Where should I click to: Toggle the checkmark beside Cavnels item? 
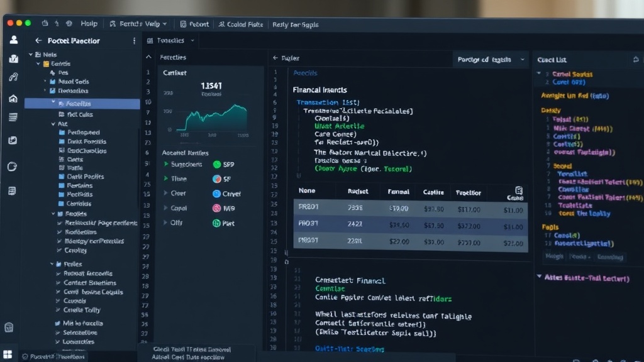point(58,301)
